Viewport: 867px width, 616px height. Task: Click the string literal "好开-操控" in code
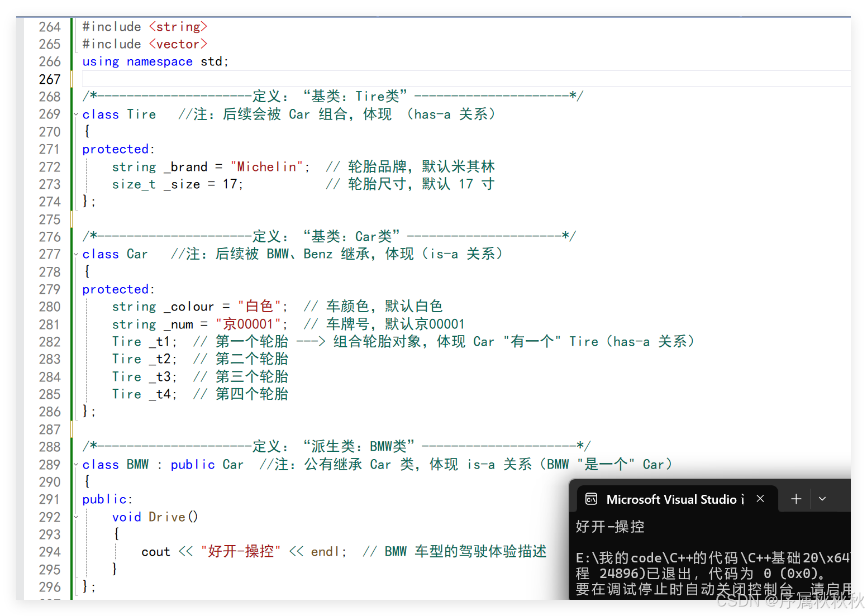[241, 552]
